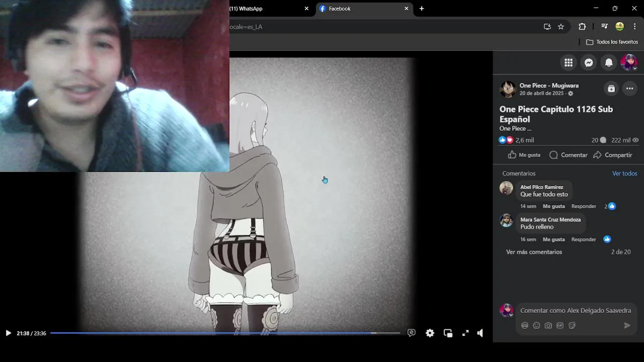Add a GIF to the comment
Screen dimensions: 644x362
pos(560,325)
